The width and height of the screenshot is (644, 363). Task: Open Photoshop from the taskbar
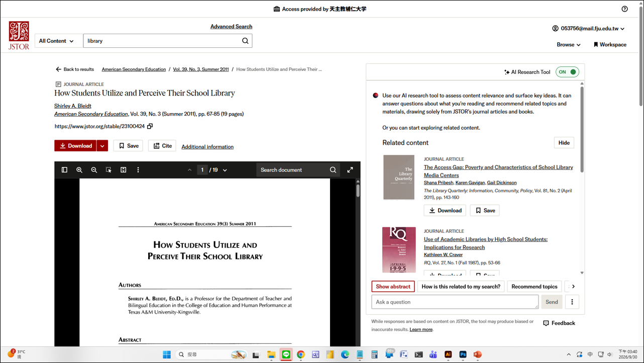pyautogui.click(x=463, y=354)
